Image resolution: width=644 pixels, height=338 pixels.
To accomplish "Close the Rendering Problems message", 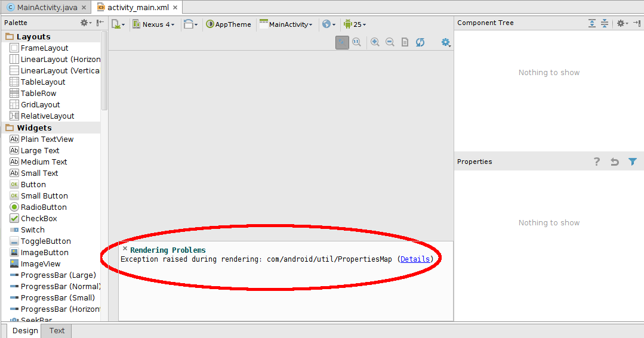I will point(125,249).
